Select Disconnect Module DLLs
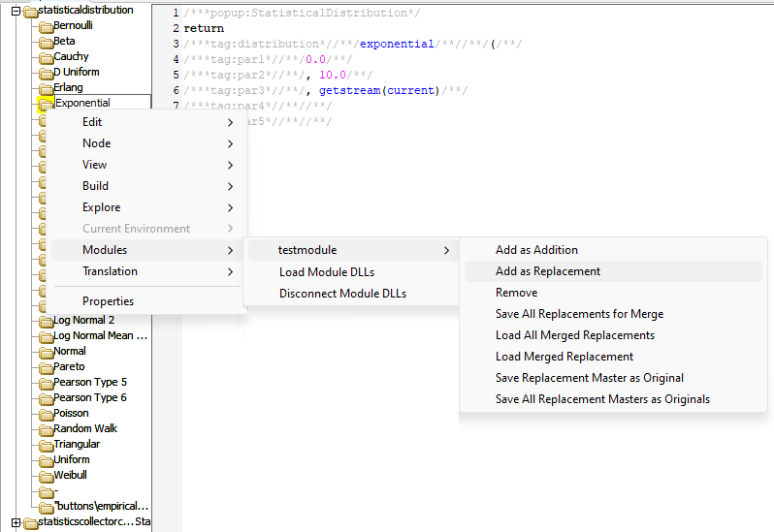This screenshot has width=774, height=532. click(342, 294)
